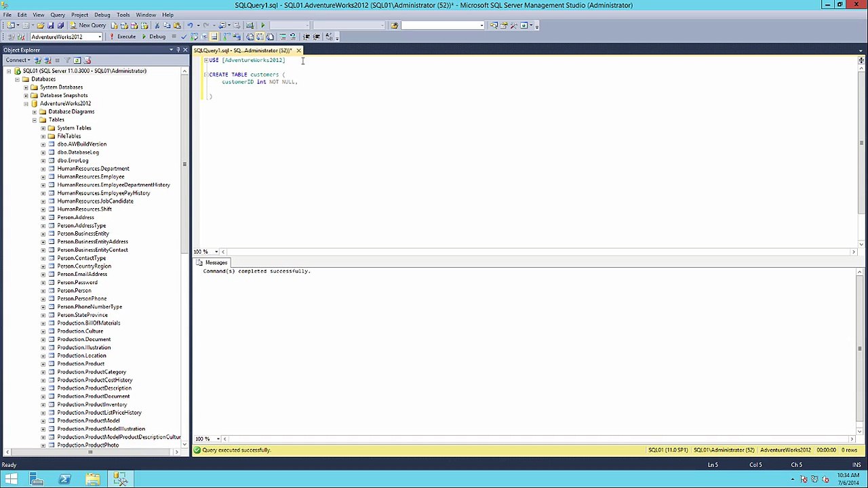Click the Execute button
The image size is (868, 488).
coord(123,37)
